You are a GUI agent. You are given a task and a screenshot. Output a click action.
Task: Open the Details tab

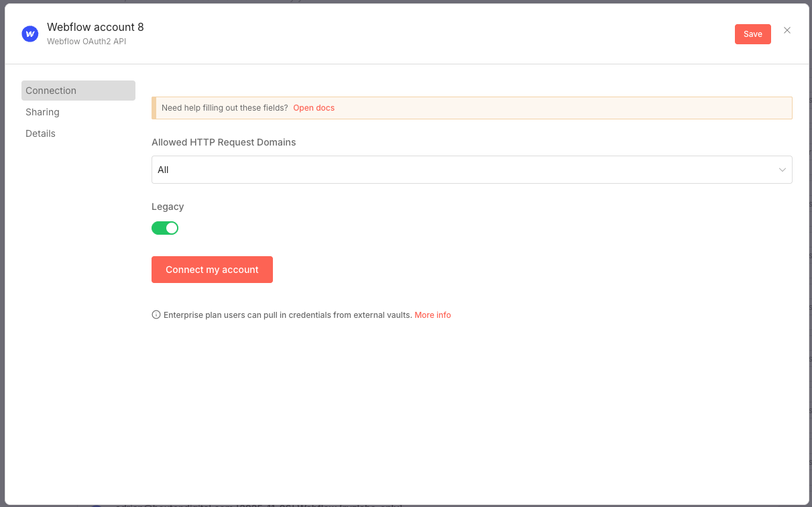pyautogui.click(x=78, y=133)
